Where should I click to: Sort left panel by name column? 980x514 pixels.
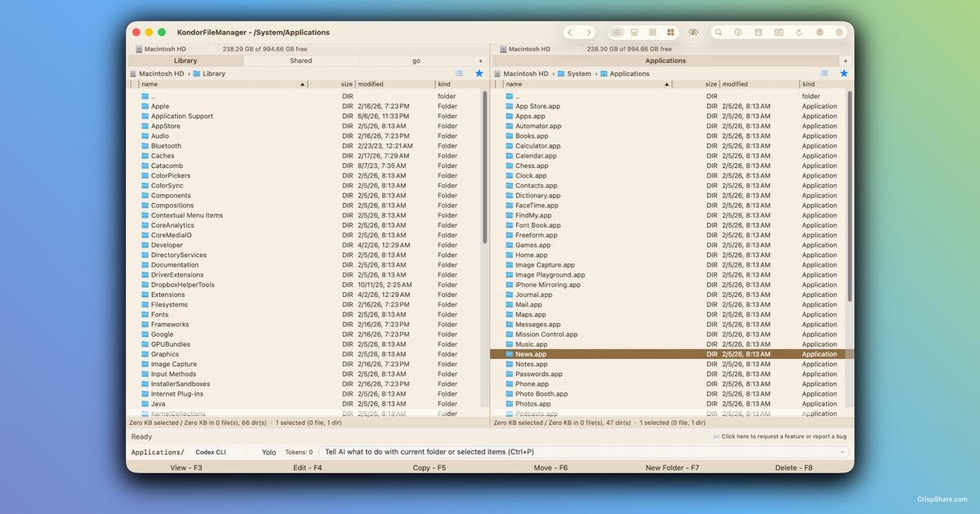222,84
